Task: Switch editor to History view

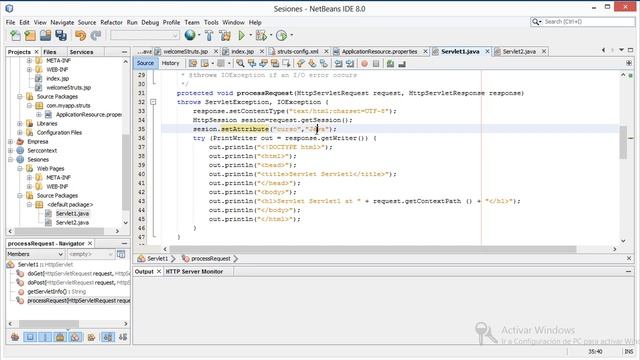Action: 170,63
